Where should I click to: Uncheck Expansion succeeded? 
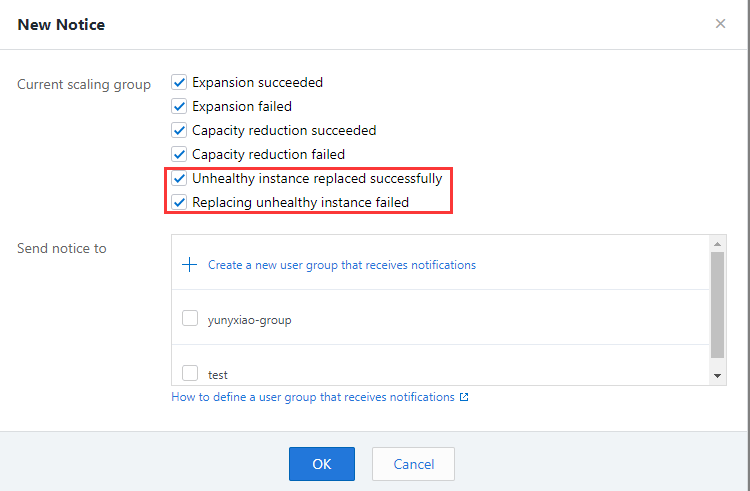(x=179, y=82)
